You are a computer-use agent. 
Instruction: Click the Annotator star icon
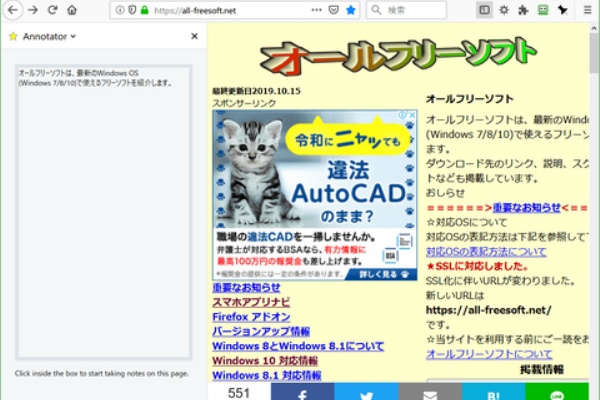(13, 36)
